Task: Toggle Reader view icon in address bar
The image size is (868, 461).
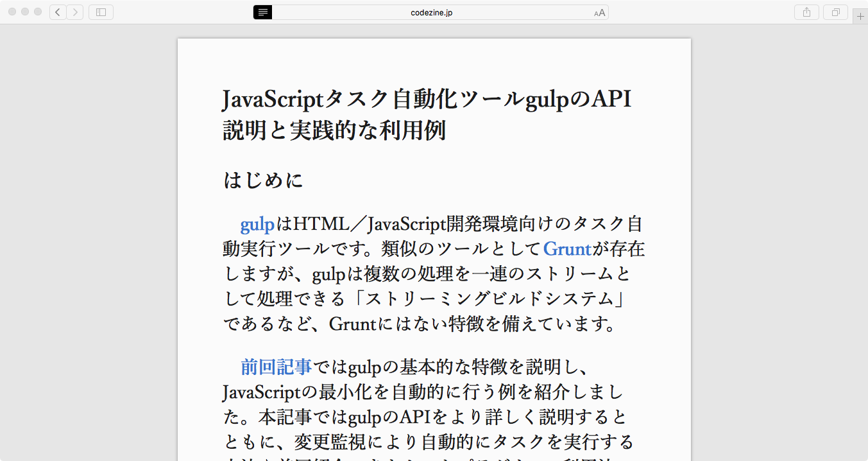Action: click(262, 12)
